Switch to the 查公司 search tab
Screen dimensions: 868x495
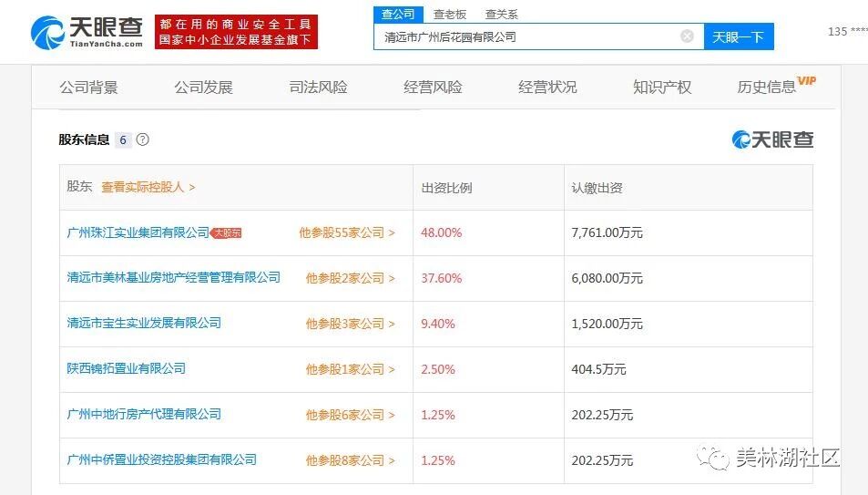[398, 15]
